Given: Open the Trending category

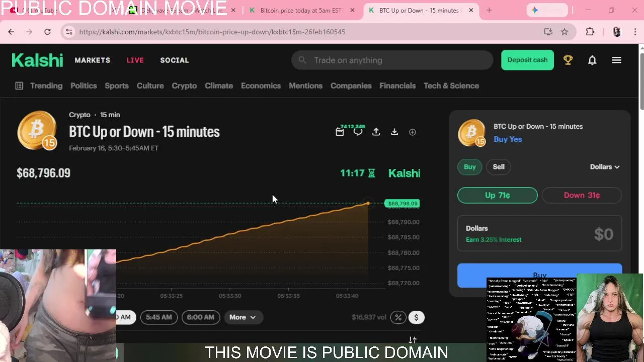Looking at the screenshot, I should [46, 86].
